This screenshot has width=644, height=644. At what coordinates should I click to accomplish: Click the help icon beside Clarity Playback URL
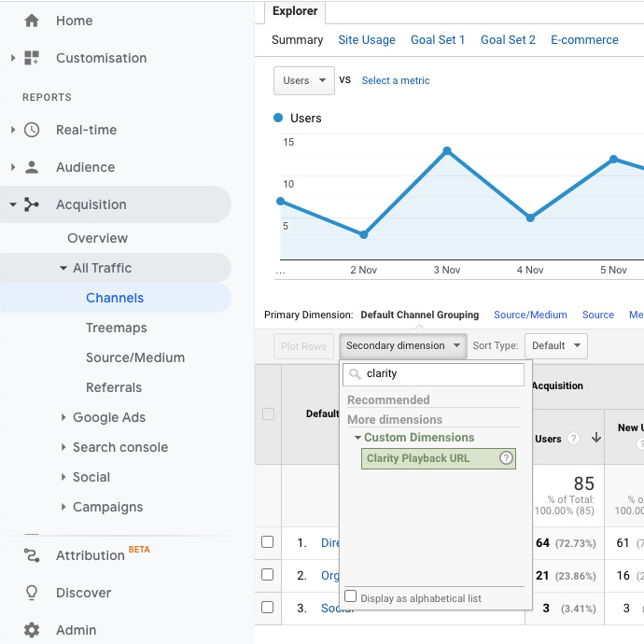506,457
